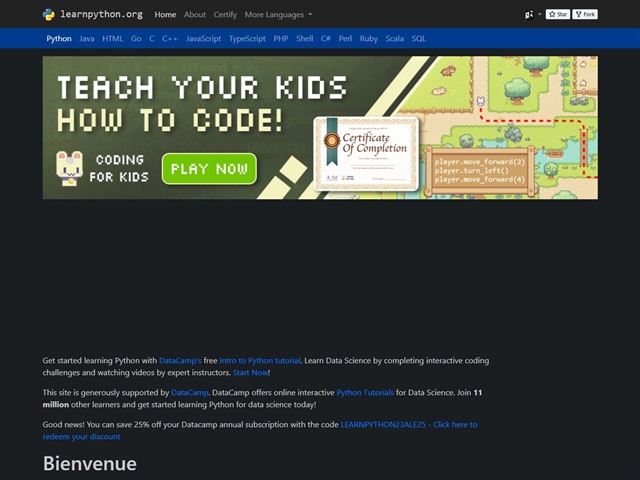Click the GitHub Star button

pyautogui.click(x=558, y=15)
